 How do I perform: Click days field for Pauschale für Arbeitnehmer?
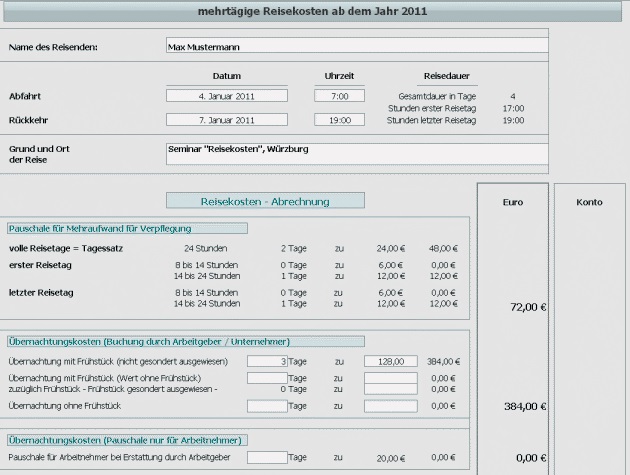pos(266,457)
